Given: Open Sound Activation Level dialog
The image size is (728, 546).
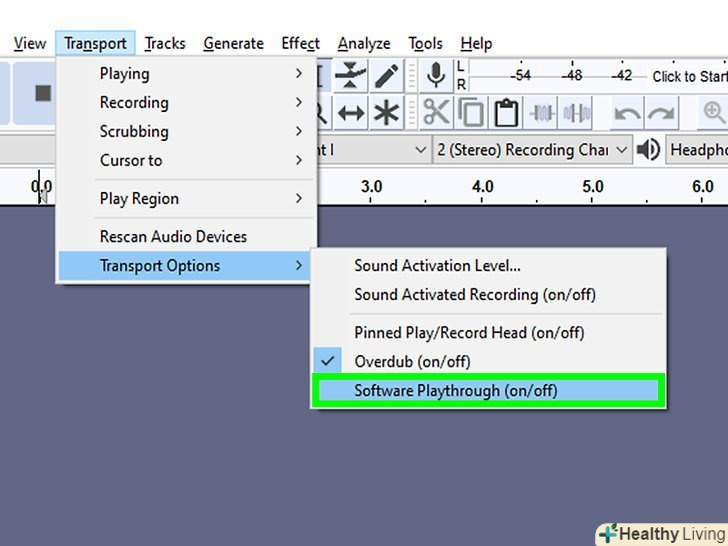Looking at the screenshot, I should point(437,266).
